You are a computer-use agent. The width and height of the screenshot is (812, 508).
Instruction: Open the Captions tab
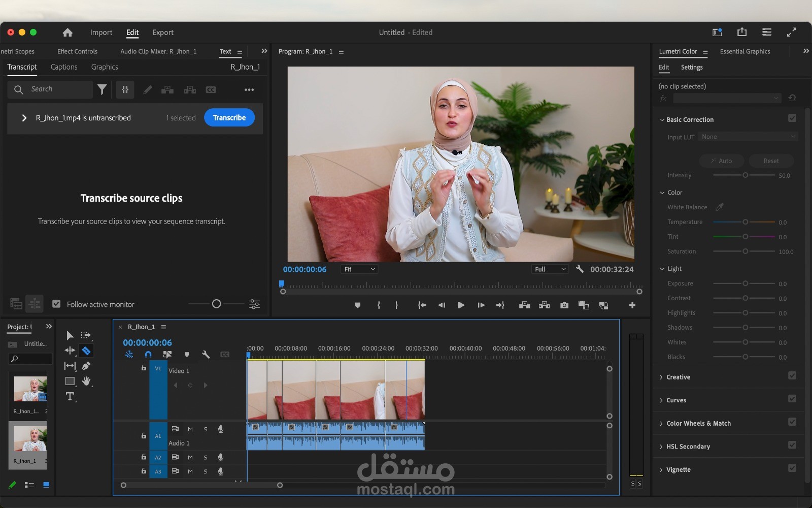[x=64, y=67]
